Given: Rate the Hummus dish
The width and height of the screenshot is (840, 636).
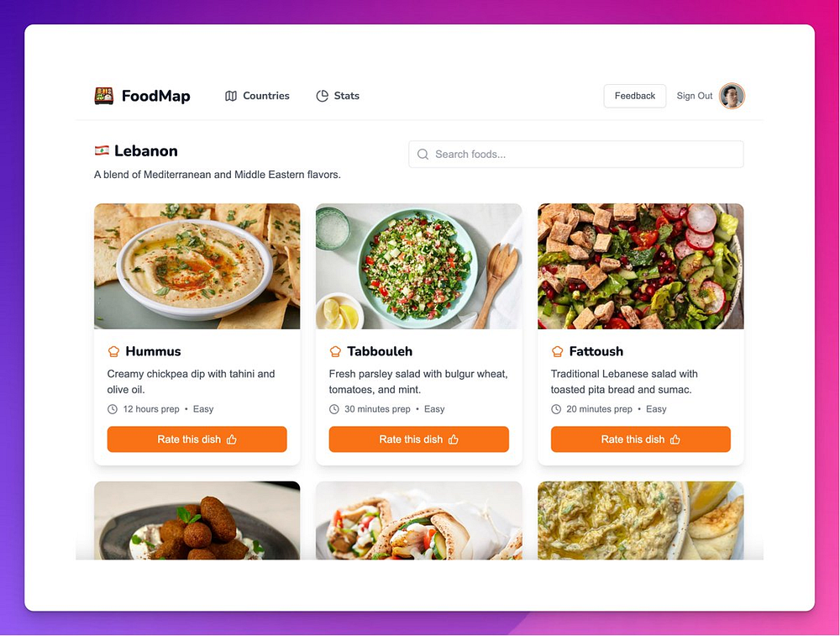Looking at the screenshot, I should [197, 439].
